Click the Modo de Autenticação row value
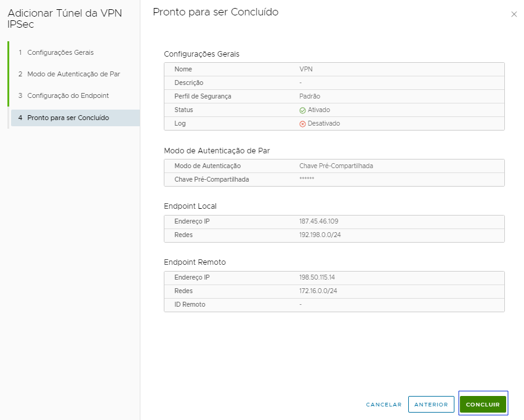The width and height of the screenshot is (524, 420). (x=336, y=166)
